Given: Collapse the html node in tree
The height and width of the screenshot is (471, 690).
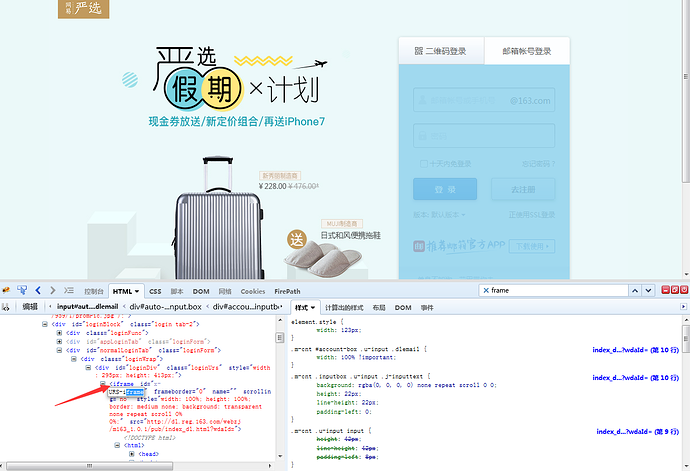Looking at the screenshot, I should [x=117, y=445].
